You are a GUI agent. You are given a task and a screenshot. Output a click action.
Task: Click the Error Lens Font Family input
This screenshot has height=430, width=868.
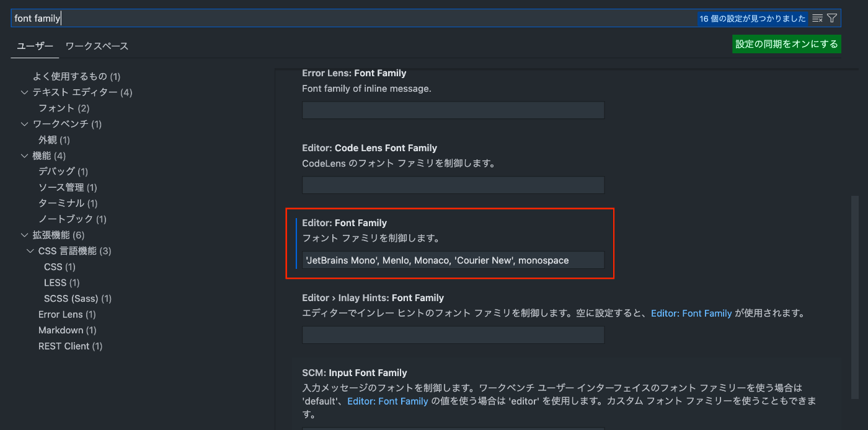point(453,110)
